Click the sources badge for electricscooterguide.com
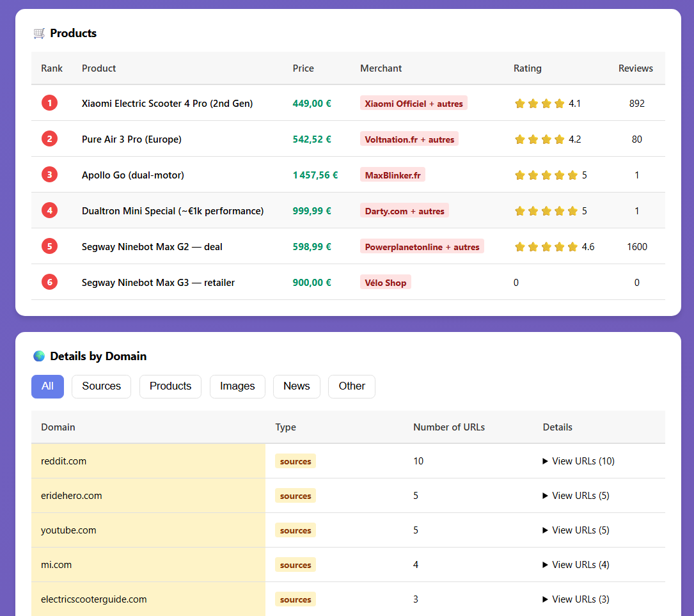This screenshot has height=616, width=694. (295, 599)
